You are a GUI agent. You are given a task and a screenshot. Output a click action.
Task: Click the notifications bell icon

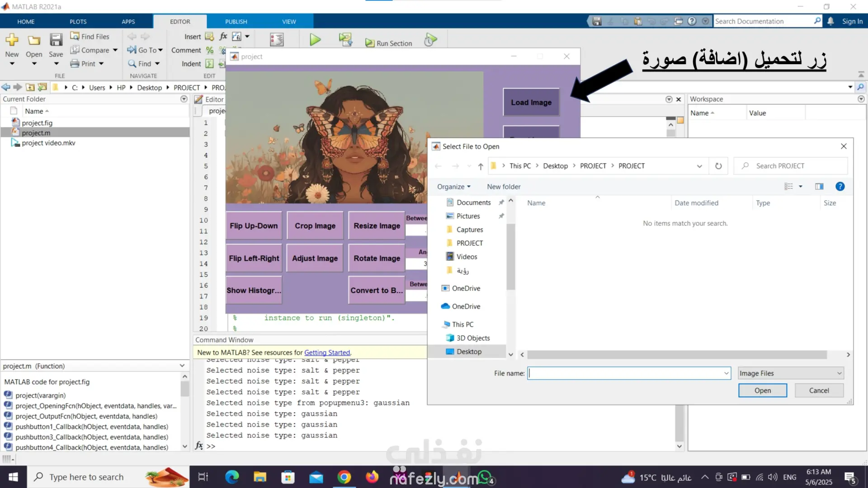(x=830, y=21)
